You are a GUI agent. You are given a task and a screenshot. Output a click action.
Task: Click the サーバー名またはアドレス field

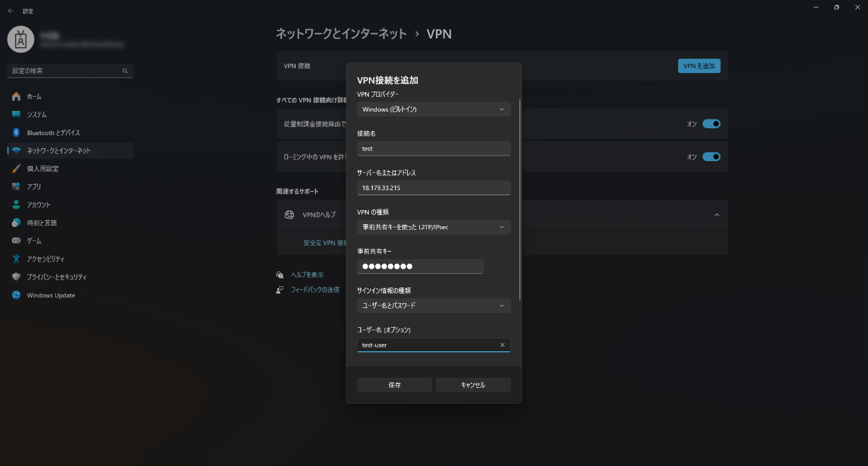pyautogui.click(x=434, y=188)
